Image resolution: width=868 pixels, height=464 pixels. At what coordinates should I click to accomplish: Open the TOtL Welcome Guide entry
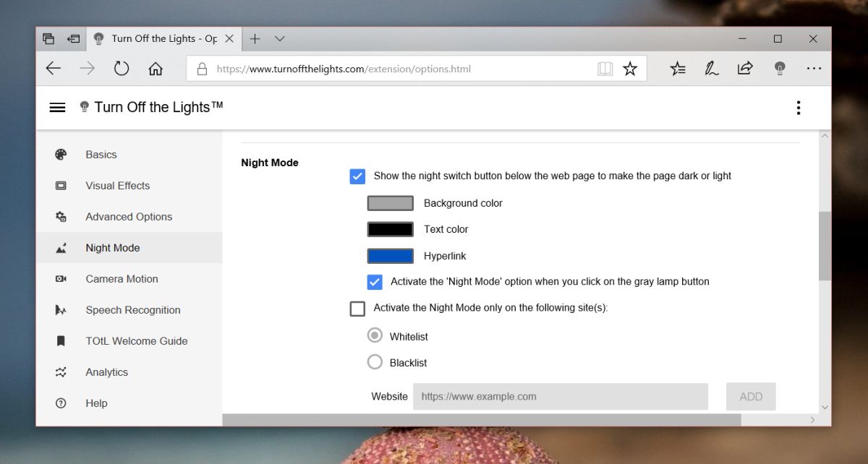(129, 340)
